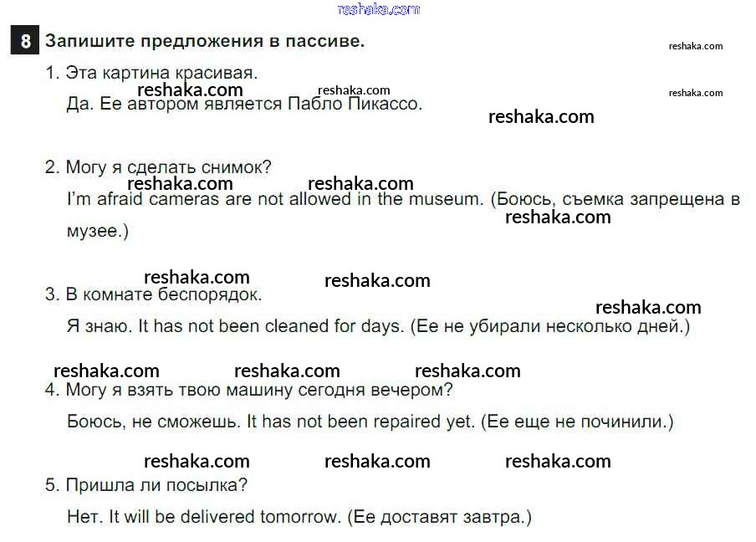
Task: Select item 3 "В комнате беспорядок"
Action: click(154, 294)
